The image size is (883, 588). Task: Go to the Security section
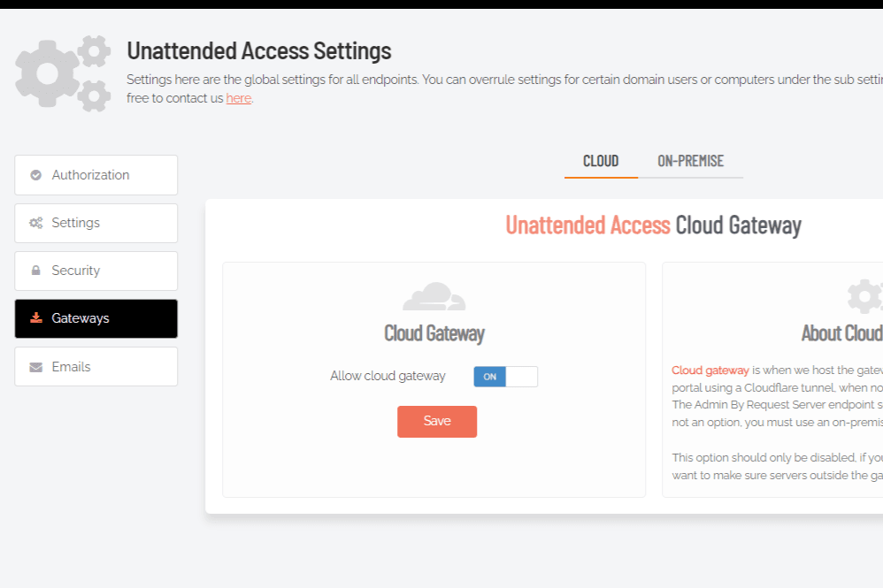tap(96, 271)
